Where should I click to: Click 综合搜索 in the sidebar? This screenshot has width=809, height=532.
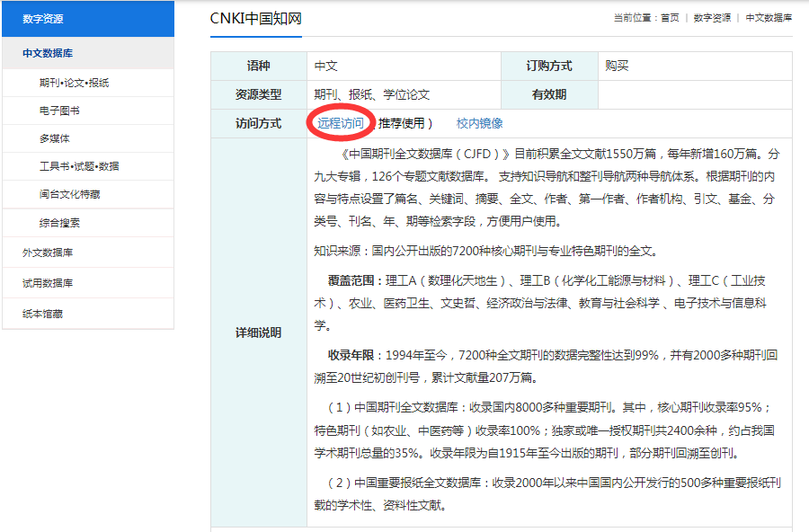click(59, 222)
